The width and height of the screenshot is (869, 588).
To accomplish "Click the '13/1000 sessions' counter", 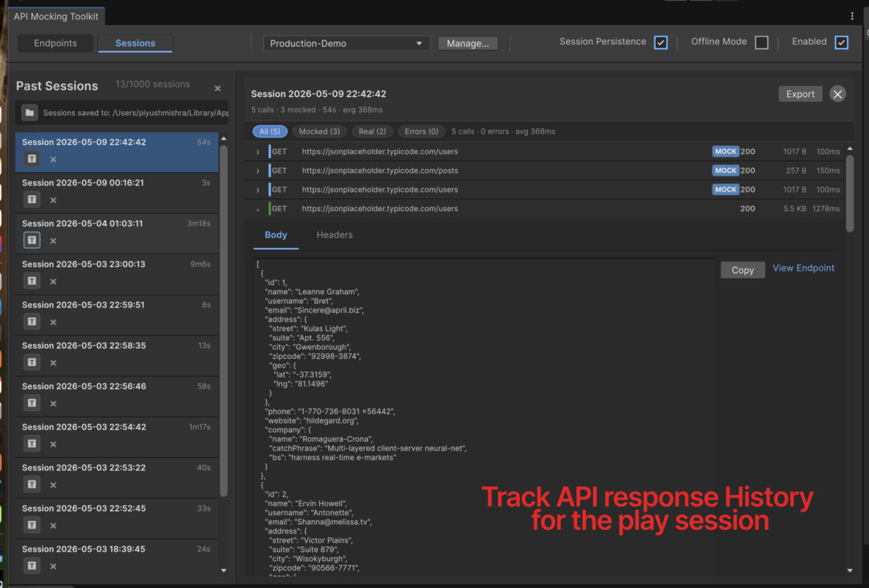I will pos(153,85).
